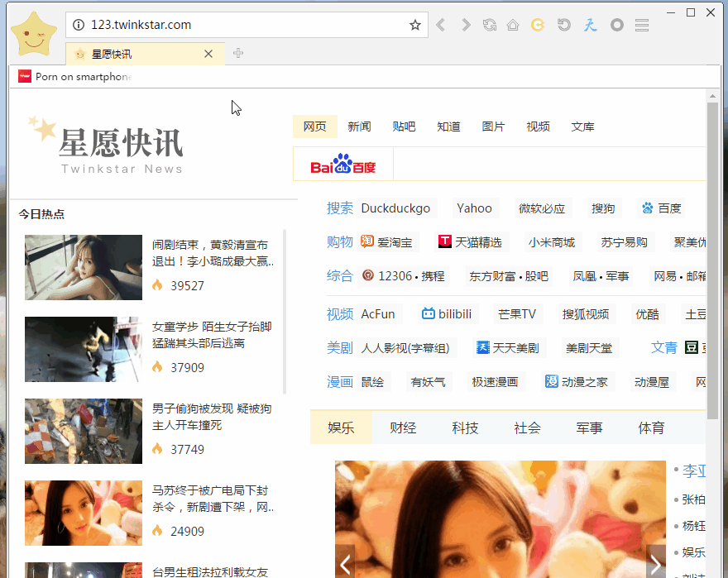Click inside the 123.twinkstar.com address bar
Screen dimensions: 728x578
click(207, 25)
